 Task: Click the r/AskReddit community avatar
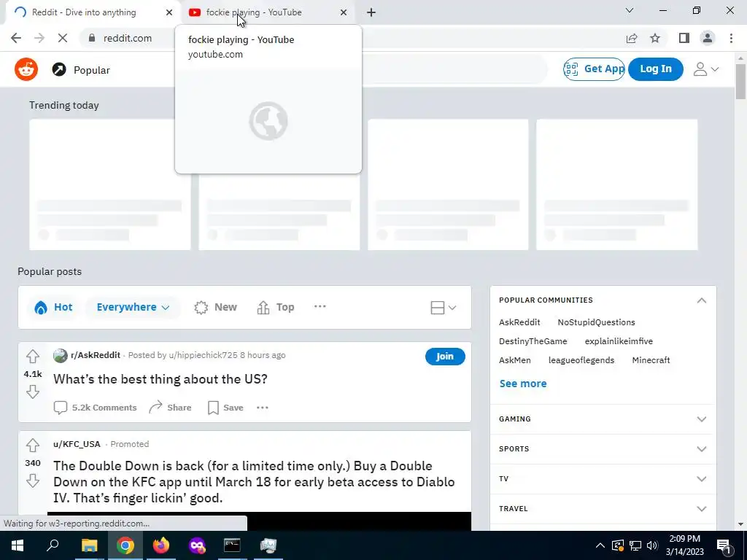coord(60,356)
